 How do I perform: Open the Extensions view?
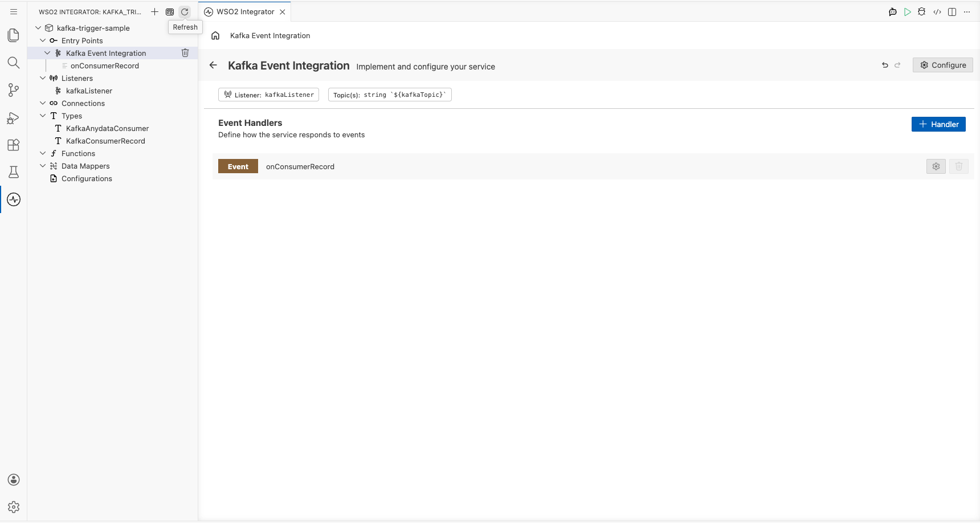14,145
